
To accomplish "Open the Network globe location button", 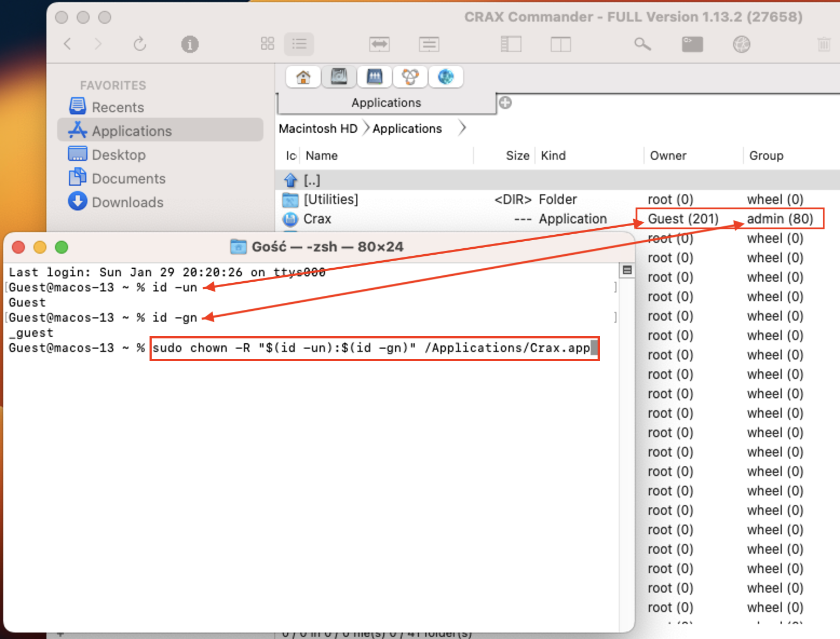I will (x=445, y=77).
